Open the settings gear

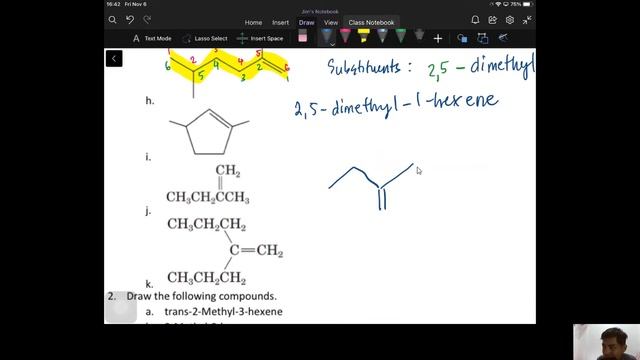click(x=510, y=20)
